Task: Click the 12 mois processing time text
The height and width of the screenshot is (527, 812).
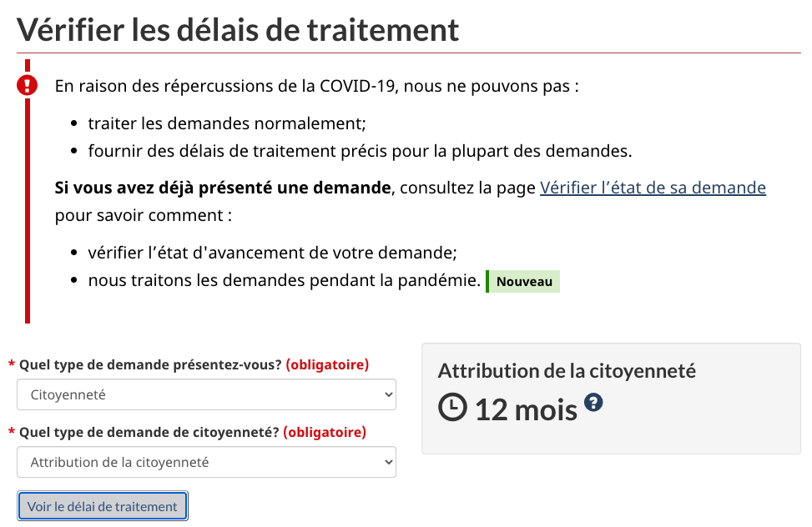Action: click(x=526, y=409)
